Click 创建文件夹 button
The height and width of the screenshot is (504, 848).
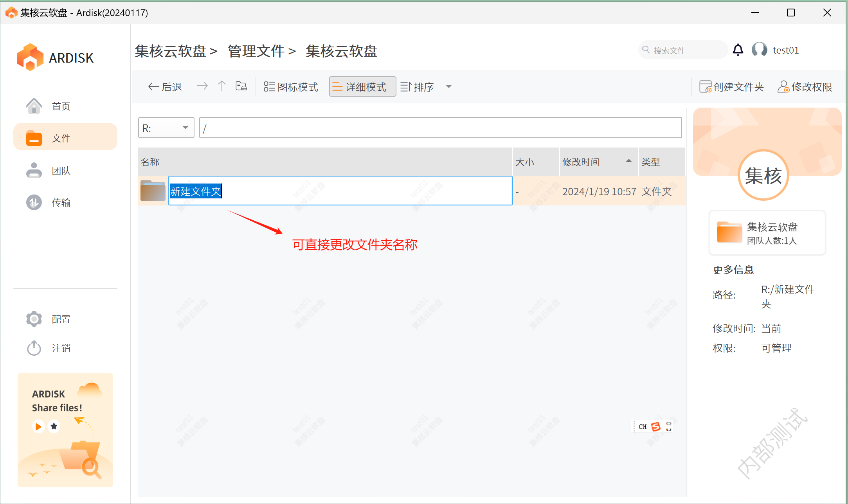[x=731, y=86]
